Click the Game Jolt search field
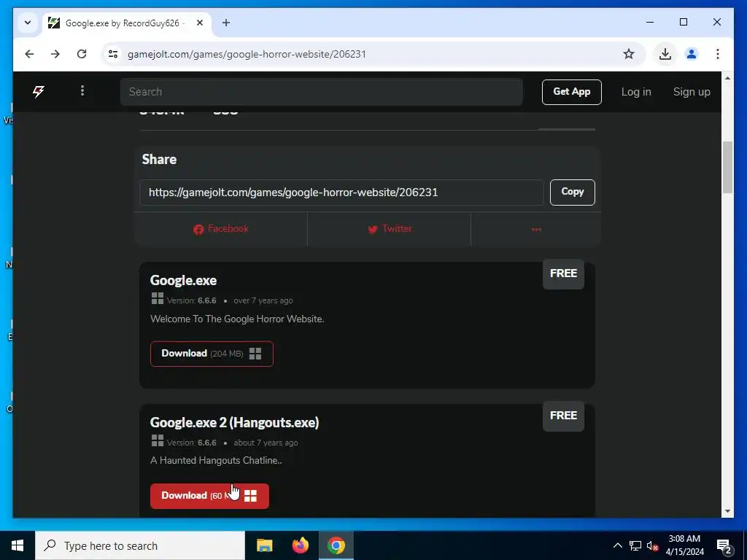The height and width of the screenshot is (560, 747). tap(321, 92)
